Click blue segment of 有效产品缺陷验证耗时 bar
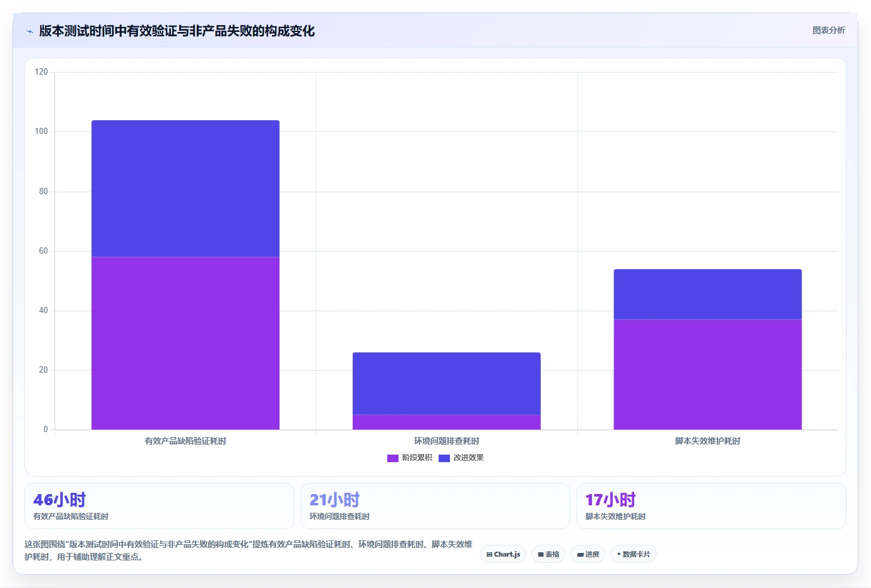Viewport: 871px width, 588px height. 185,188
